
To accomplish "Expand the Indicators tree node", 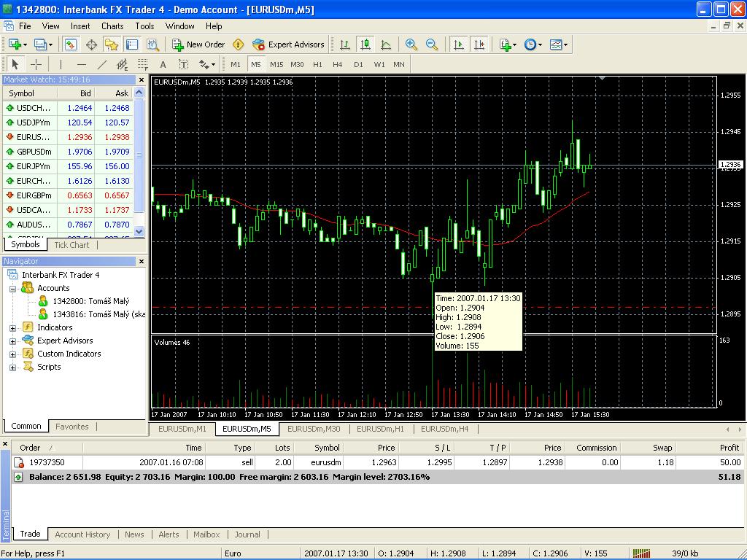I will [x=12, y=328].
